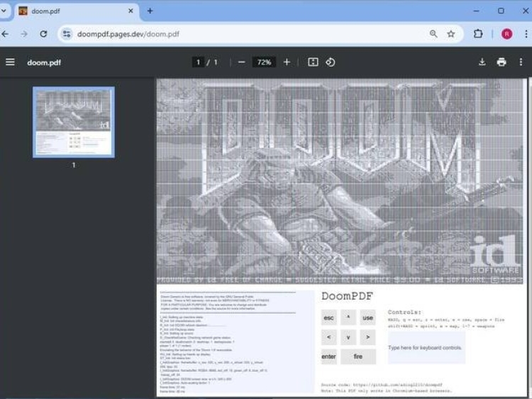Download the doom.pdf file
The image size is (532, 399).
tap(482, 62)
